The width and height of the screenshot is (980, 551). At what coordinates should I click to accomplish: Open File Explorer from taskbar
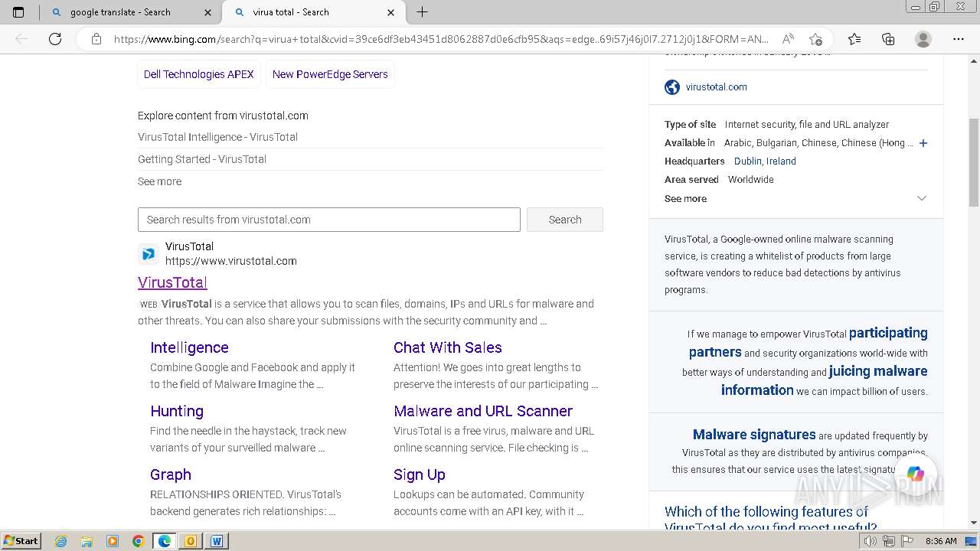click(x=87, y=541)
